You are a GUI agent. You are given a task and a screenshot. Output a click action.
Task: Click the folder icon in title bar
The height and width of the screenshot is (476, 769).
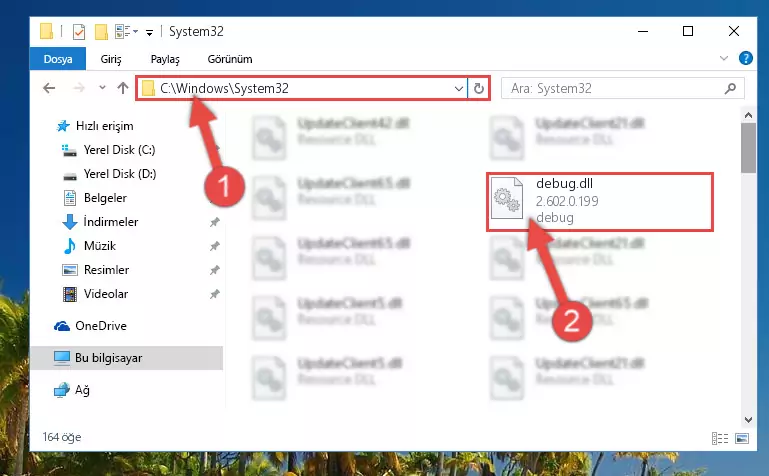pos(46,31)
